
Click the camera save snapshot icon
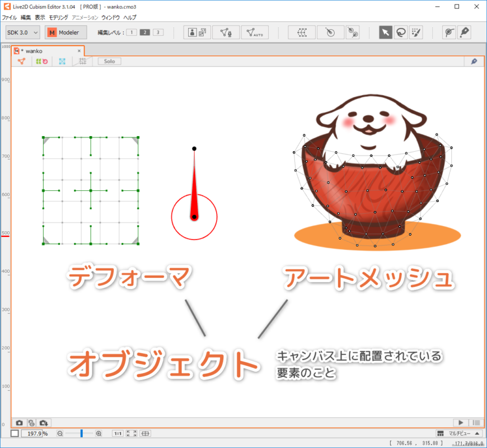pyautogui.click(x=44, y=423)
